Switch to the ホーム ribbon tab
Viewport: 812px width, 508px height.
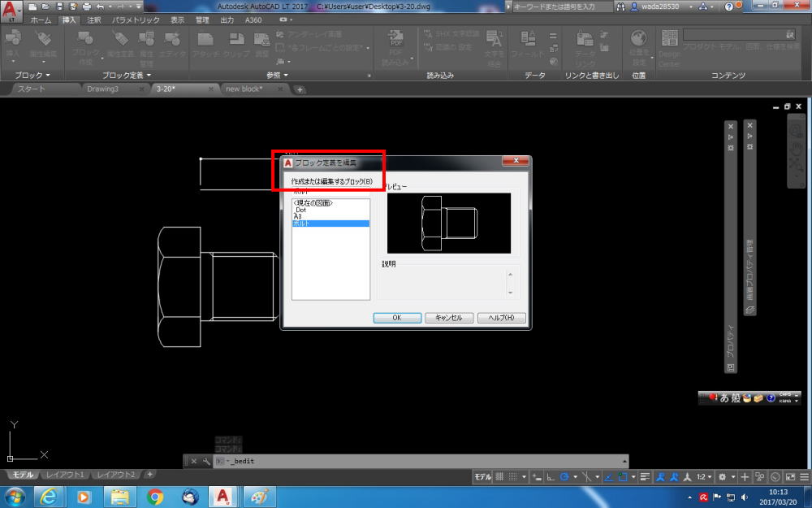point(41,20)
